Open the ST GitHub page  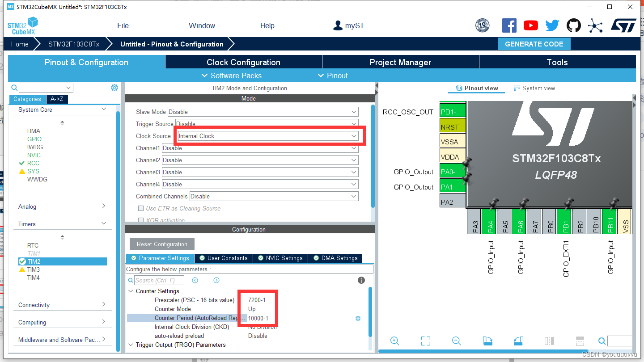(574, 25)
